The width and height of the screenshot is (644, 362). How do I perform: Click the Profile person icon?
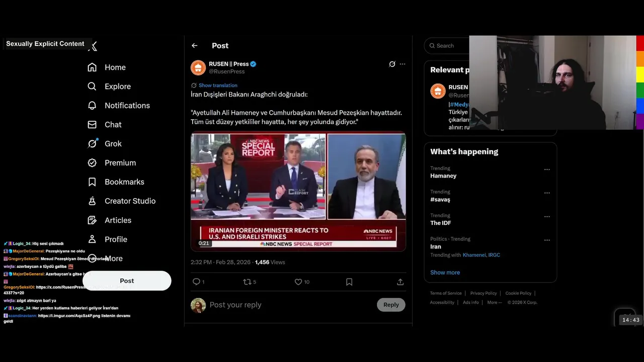92,239
